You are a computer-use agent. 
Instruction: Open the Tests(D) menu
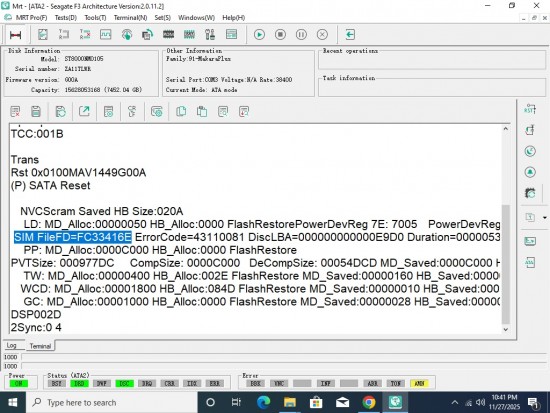[66, 18]
